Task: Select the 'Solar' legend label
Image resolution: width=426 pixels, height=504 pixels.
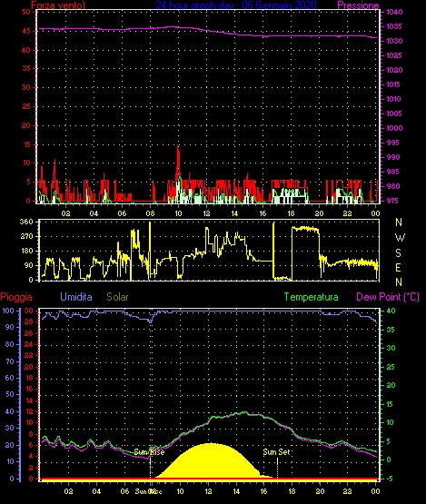Action: click(x=117, y=297)
